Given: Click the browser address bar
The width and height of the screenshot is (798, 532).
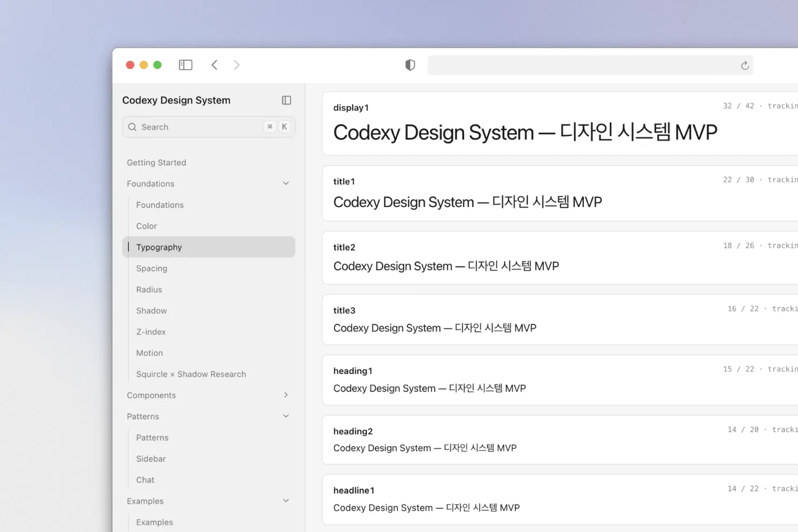Looking at the screenshot, I should coord(590,65).
